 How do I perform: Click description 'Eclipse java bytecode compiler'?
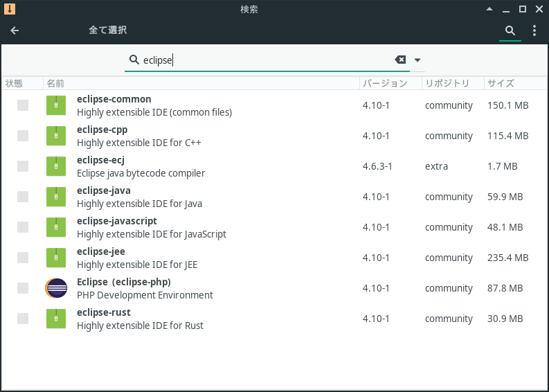(x=141, y=173)
